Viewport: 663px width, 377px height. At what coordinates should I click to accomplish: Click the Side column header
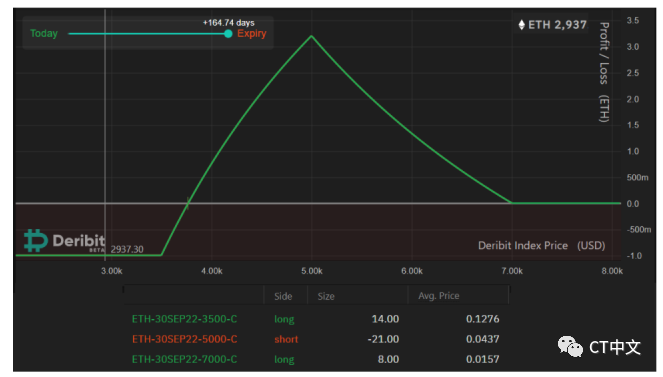[283, 296]
